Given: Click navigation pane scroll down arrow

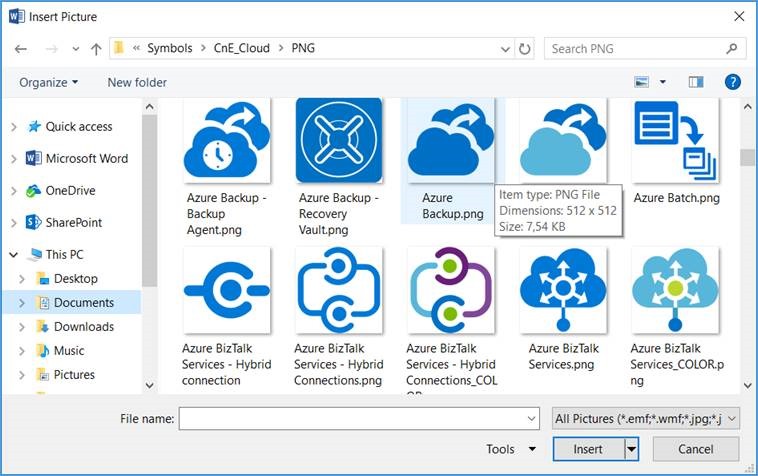Looking at the screenshot, I should (x=150, y=386).
